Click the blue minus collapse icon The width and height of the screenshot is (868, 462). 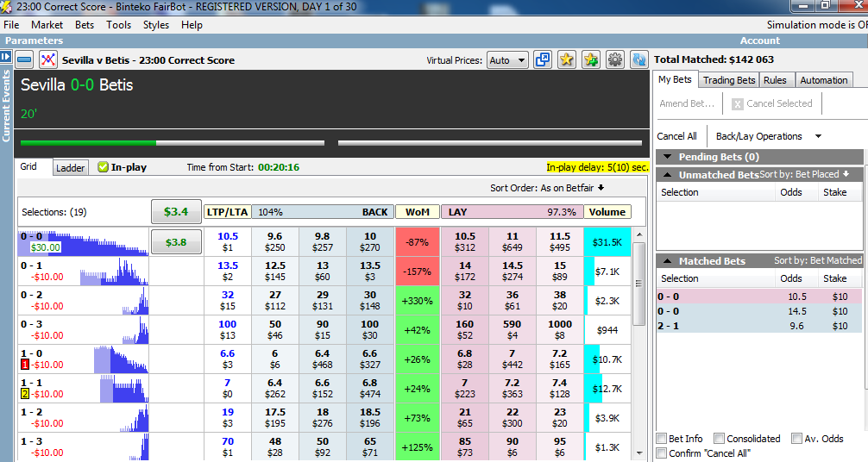24,59
